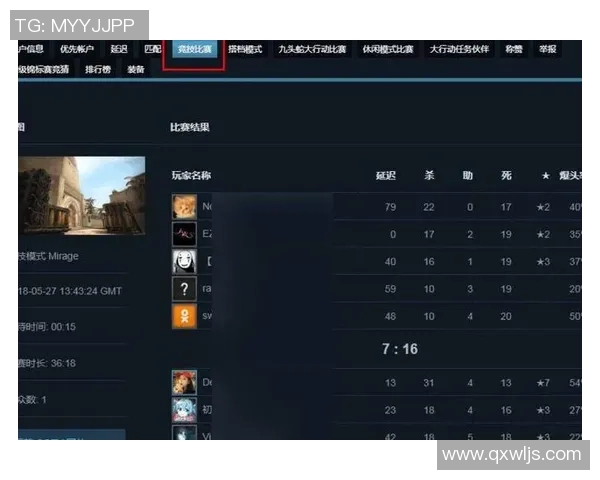Click the 玩家名称 column header
600x480 pixels.
(191, 175)
